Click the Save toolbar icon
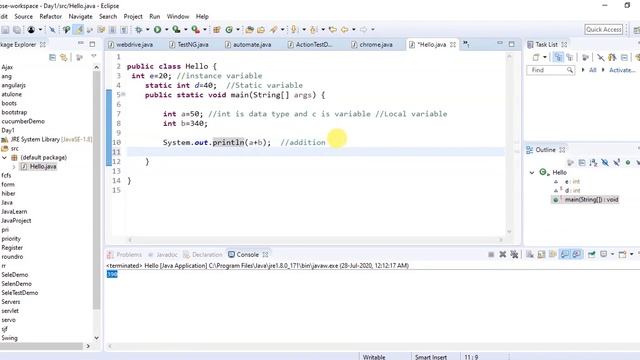The image size is (640, 360). tap(5, 29)
